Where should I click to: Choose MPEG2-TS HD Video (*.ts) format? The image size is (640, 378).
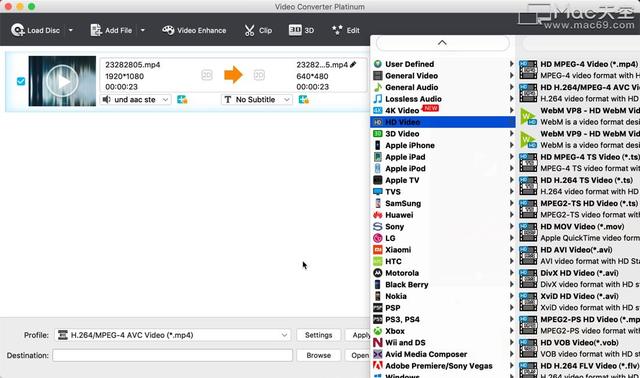[579, 209]
